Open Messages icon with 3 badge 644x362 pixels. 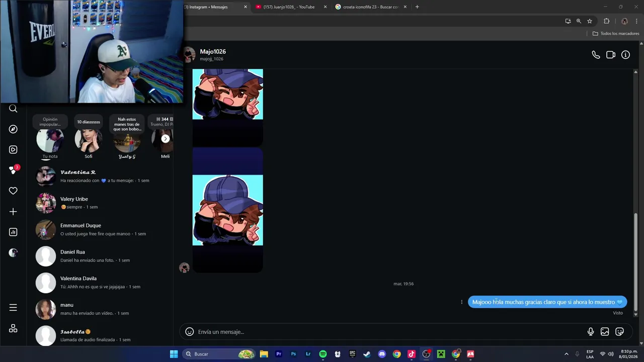[14, 170]
